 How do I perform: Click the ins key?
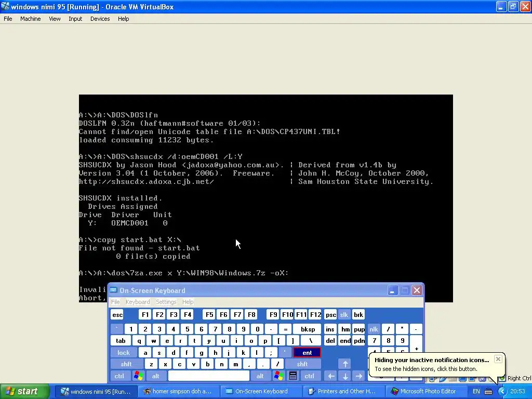[330, 329]
